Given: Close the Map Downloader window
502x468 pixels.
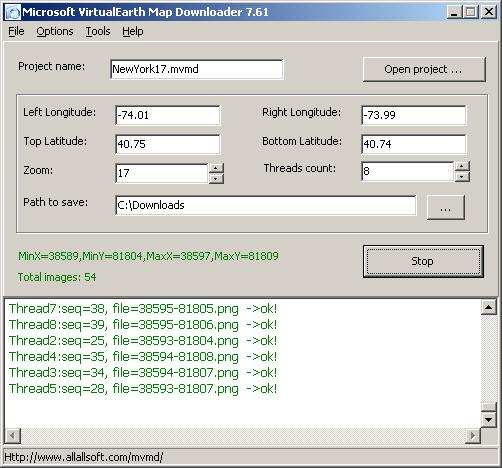Looking at the screenshot, I should click(x=489, y=12).
